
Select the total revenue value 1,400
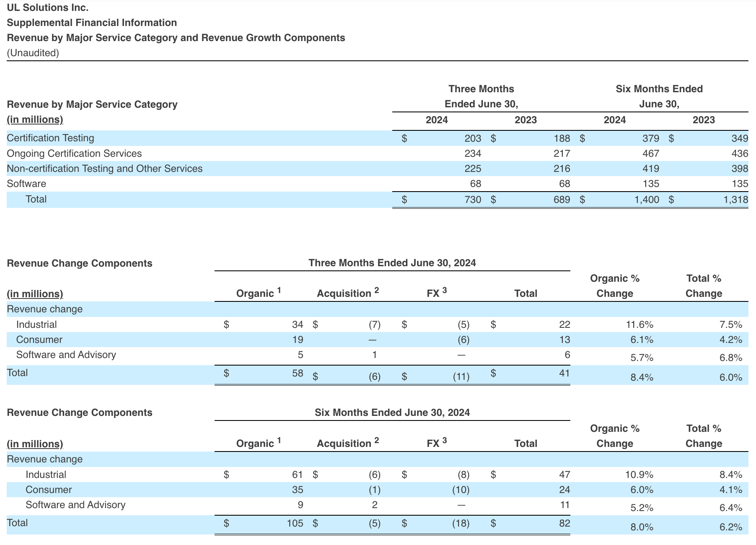647,200
